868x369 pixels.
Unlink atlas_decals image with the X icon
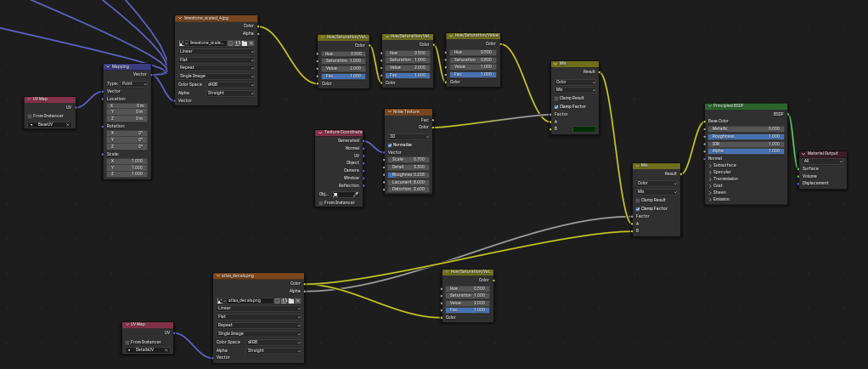(x=297, y=300)
